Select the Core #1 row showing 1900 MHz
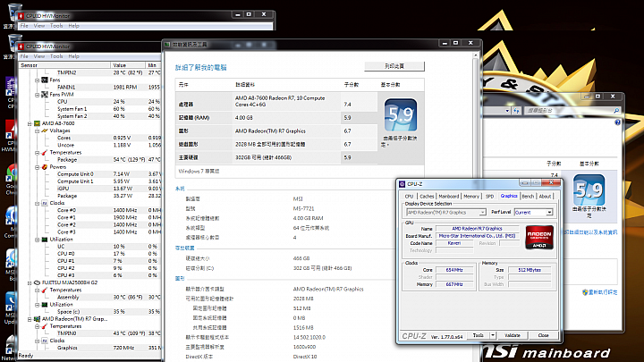Viewport: 644px width, 362px height. tap(90, 217)
